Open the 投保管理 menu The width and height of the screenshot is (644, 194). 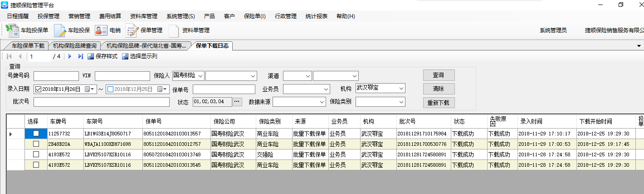coord(49,16)
